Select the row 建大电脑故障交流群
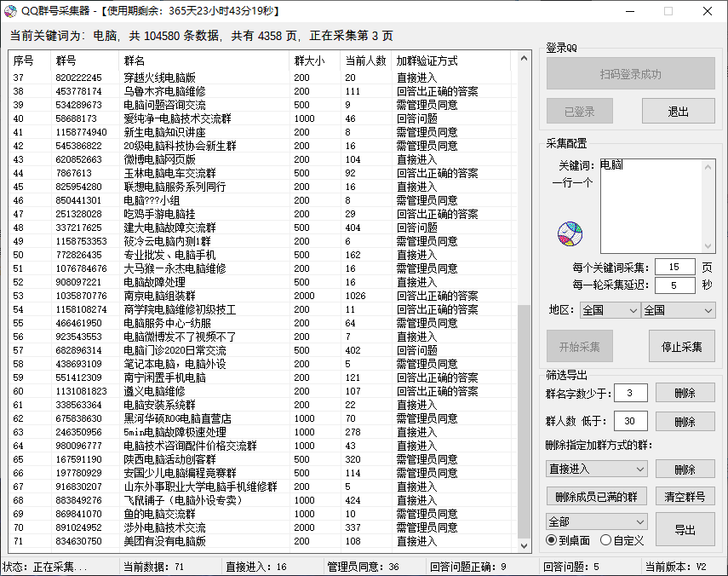 (263, 228)
